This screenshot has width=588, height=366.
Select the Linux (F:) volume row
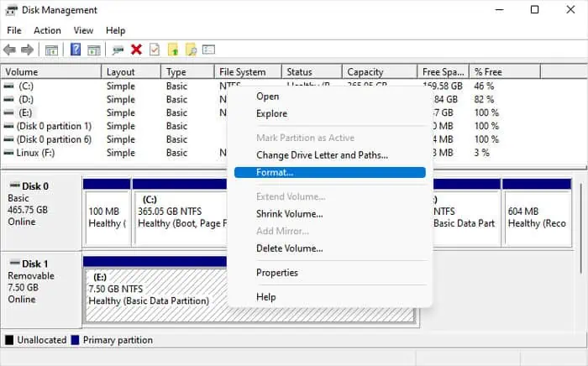tap(35, 153)
